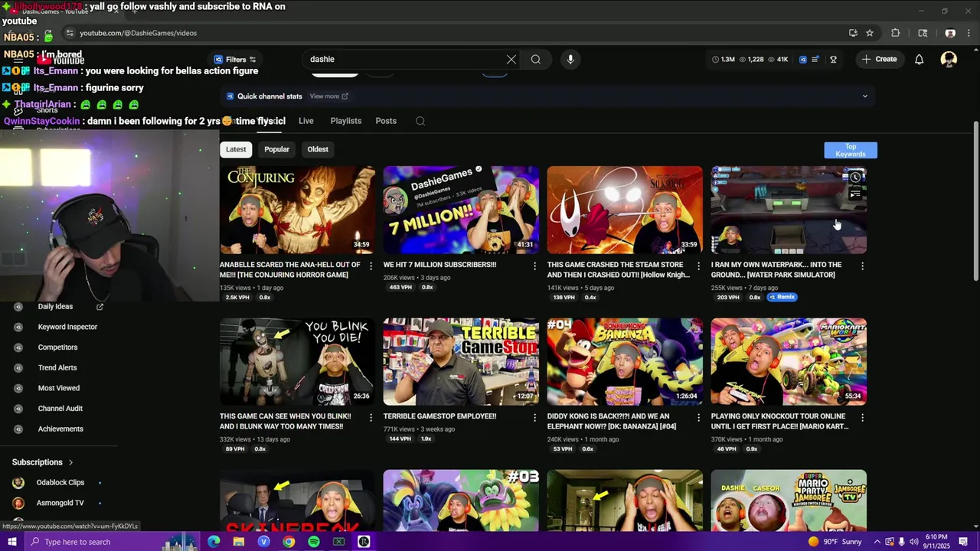This screenshot has height=551, width=980.
Task: Open more options for 7 Million Subscribers video
Action: (x=534, y=266)
